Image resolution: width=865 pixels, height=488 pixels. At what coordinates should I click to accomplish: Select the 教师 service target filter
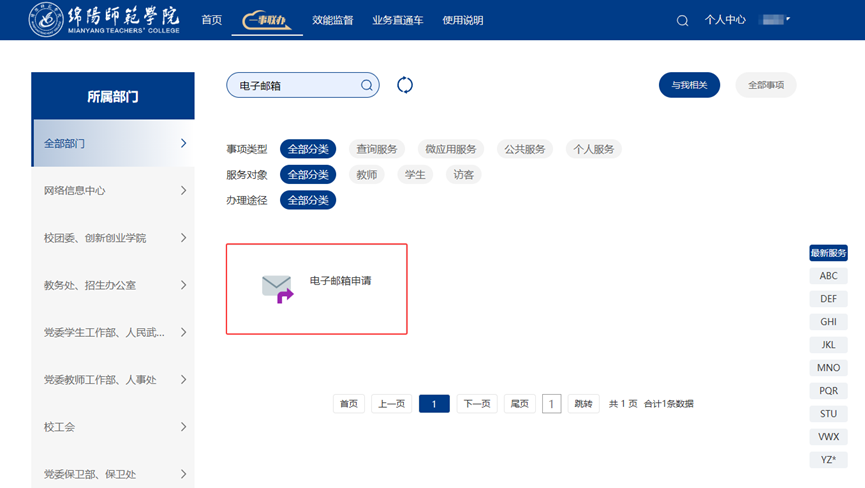pos(367,174)
